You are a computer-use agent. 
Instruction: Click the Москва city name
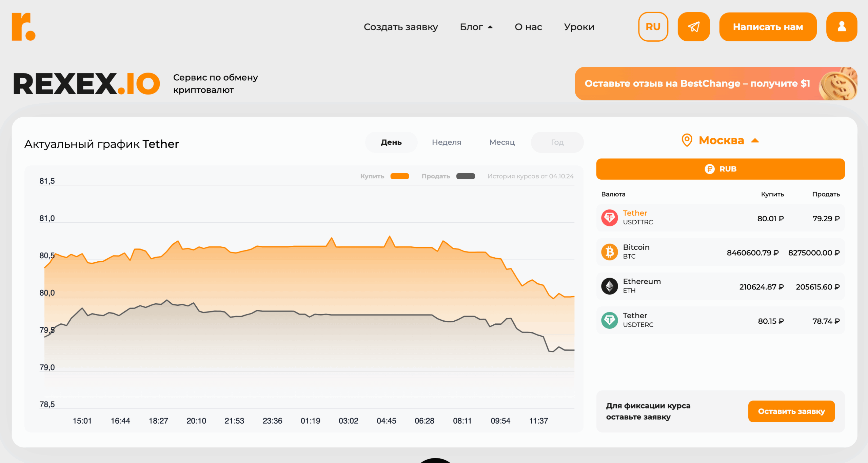point(721,140)
